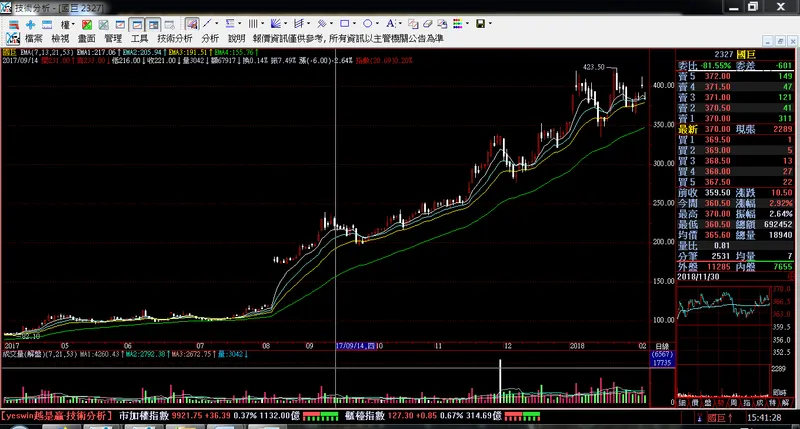Click the grayed-out window icon after layout buttons
Image resolution: width=800 pixels, height=429 pixels.
point(169,24)
